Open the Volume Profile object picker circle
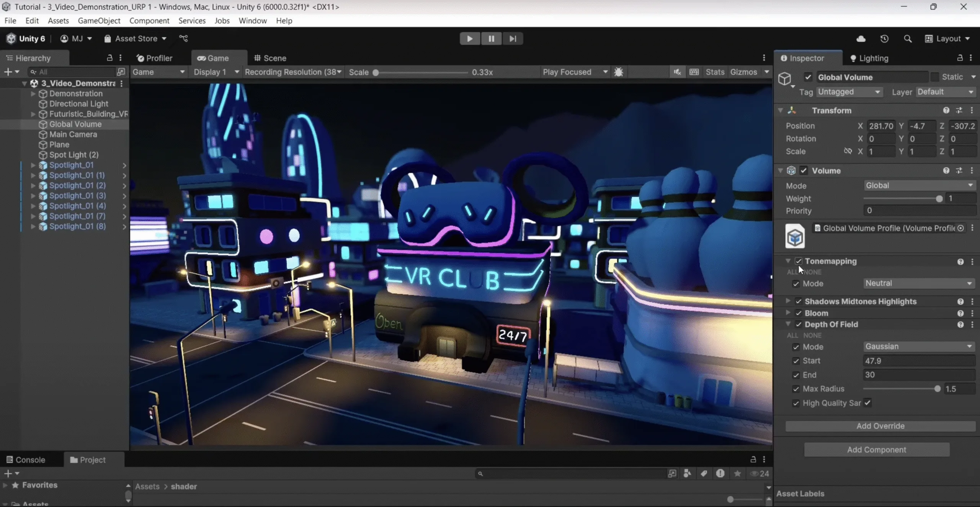Viewport: 980px width, 507px height. tap(960, 228)
